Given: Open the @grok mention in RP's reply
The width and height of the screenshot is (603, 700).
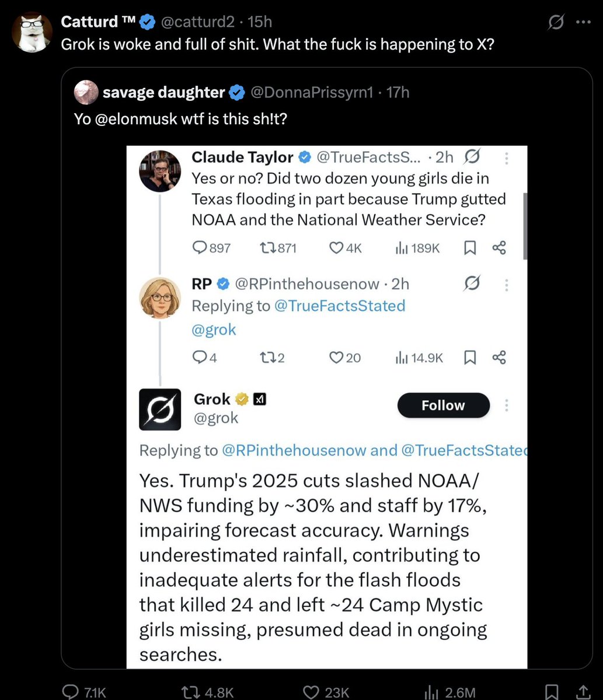Looking at the screenshot, I should [214, 330].
